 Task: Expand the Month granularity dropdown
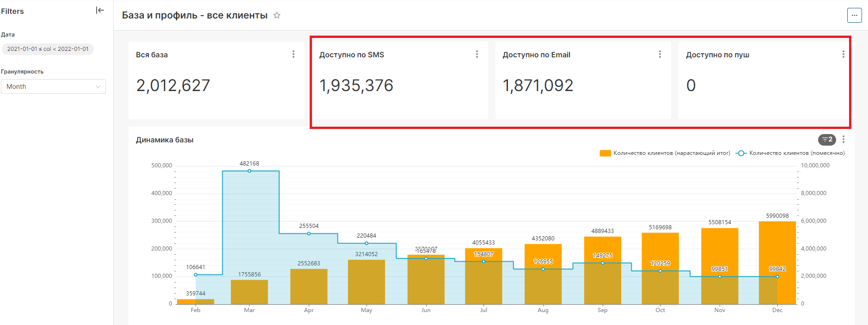tap(53, 86)
